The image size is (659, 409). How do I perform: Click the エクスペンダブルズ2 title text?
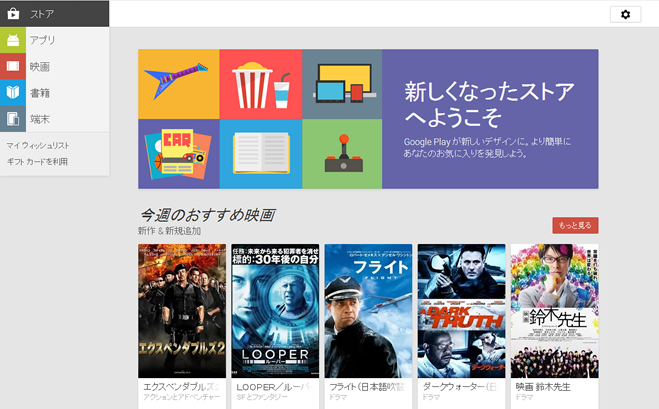pos(182,387)
